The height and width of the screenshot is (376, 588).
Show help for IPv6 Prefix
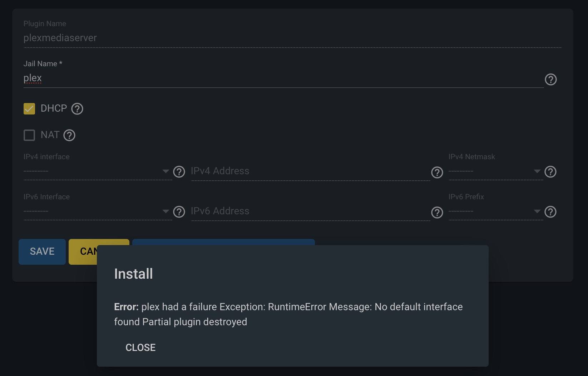(x=550, y=212)
